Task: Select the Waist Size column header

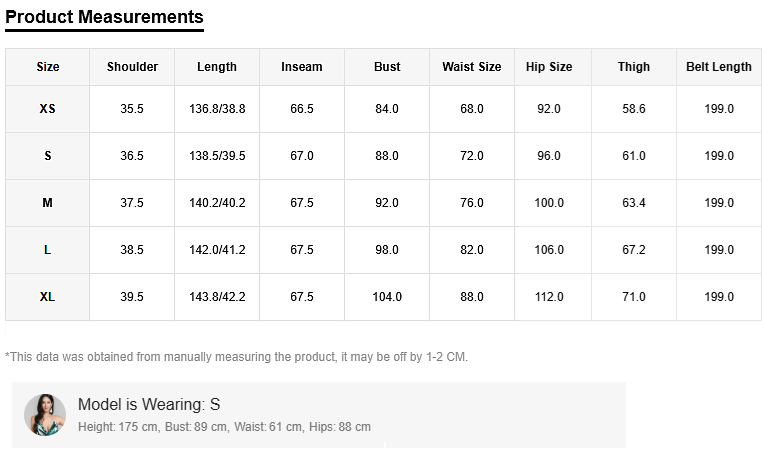Action: click(472, 67)
